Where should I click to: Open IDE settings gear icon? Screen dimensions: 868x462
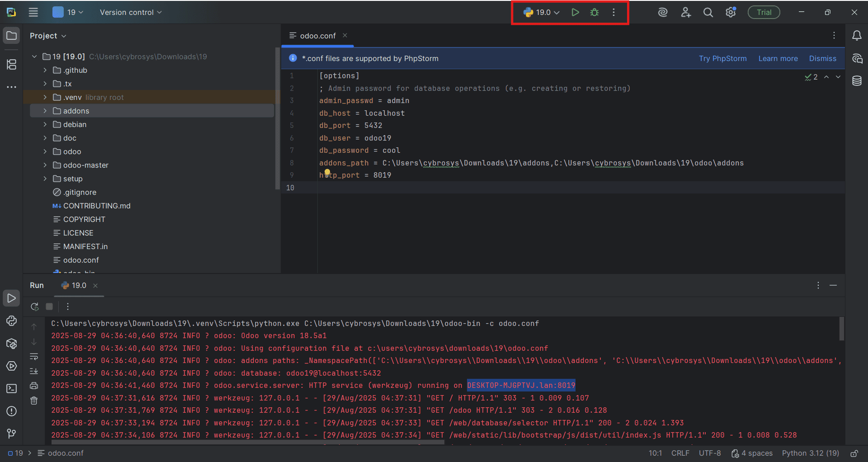731,12
